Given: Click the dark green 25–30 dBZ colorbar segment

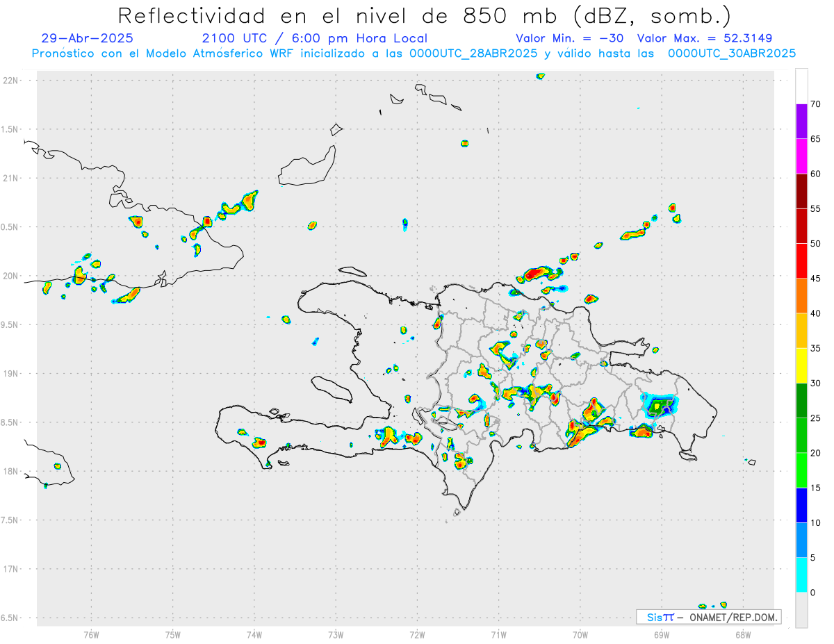Looking at the screenshot, I should (x=801, y=401).
